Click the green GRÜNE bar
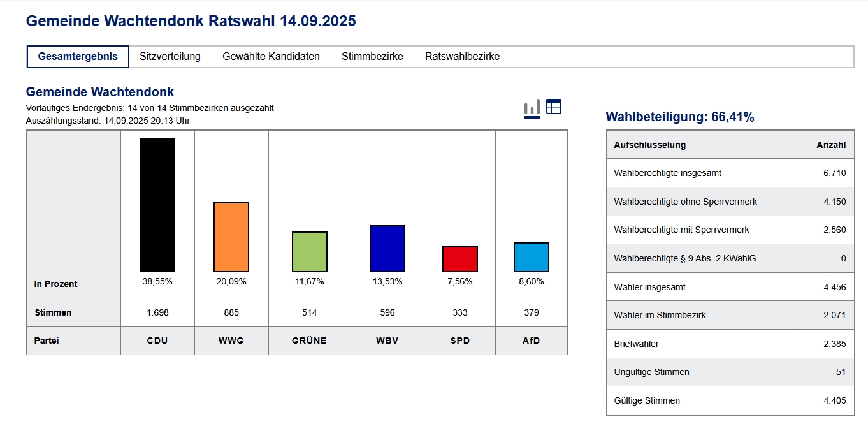This screenshot has height=426, width=868. click(309, 252)
